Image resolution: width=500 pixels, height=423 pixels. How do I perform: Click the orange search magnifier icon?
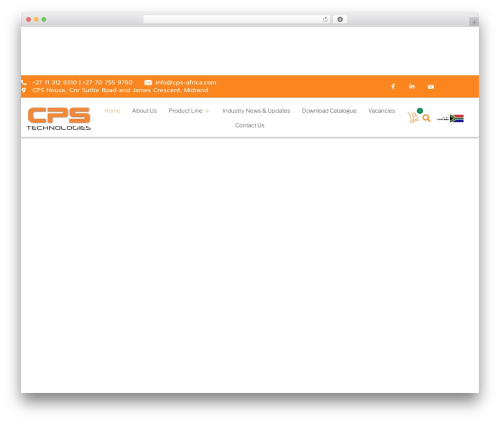(426, 118)
